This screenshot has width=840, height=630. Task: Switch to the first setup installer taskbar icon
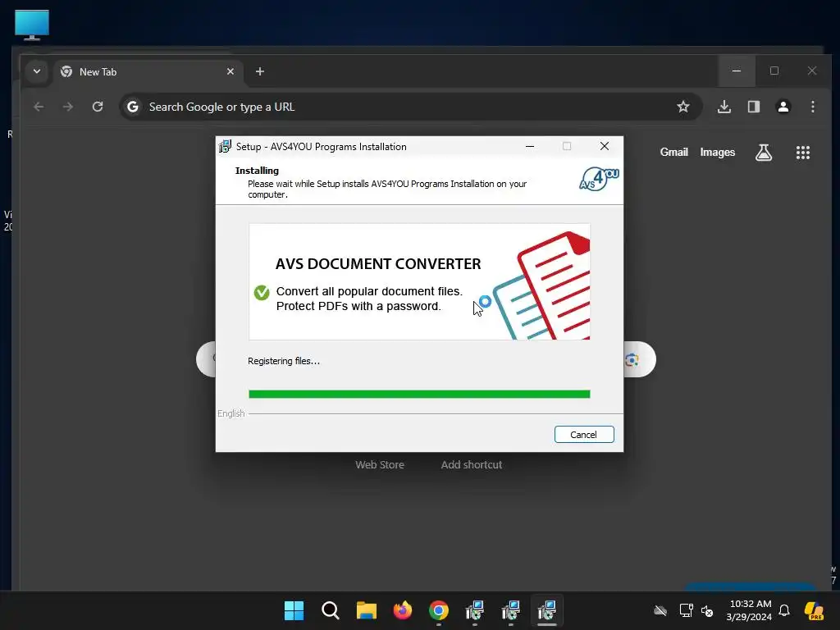point(475,610)
